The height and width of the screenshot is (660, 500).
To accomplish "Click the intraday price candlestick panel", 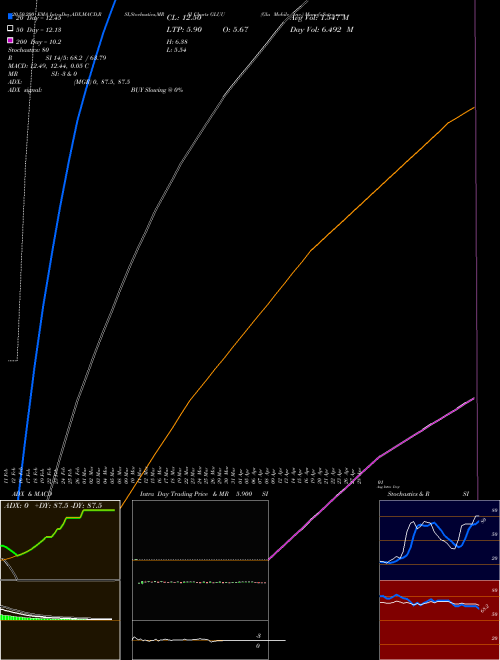I will point(200,560).
